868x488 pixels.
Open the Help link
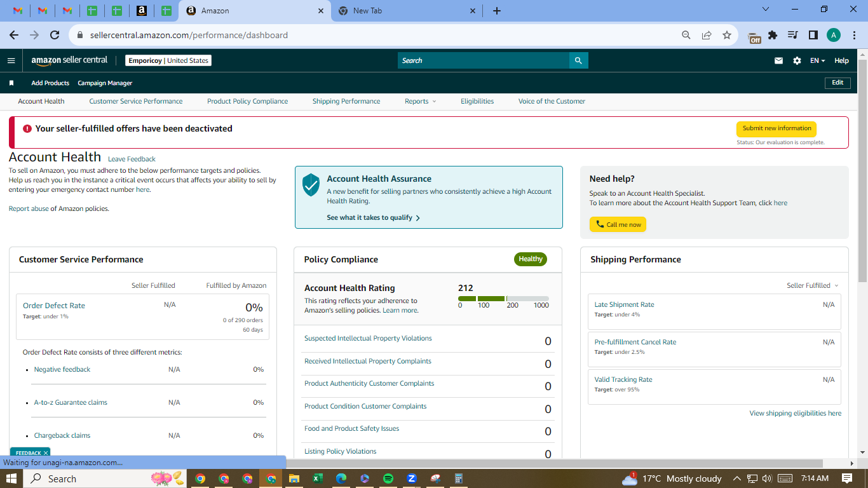(x=841, y=60)
